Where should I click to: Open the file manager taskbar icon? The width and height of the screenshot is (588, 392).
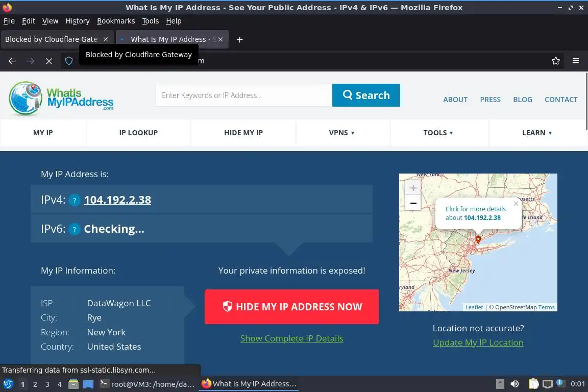(73, 384)
